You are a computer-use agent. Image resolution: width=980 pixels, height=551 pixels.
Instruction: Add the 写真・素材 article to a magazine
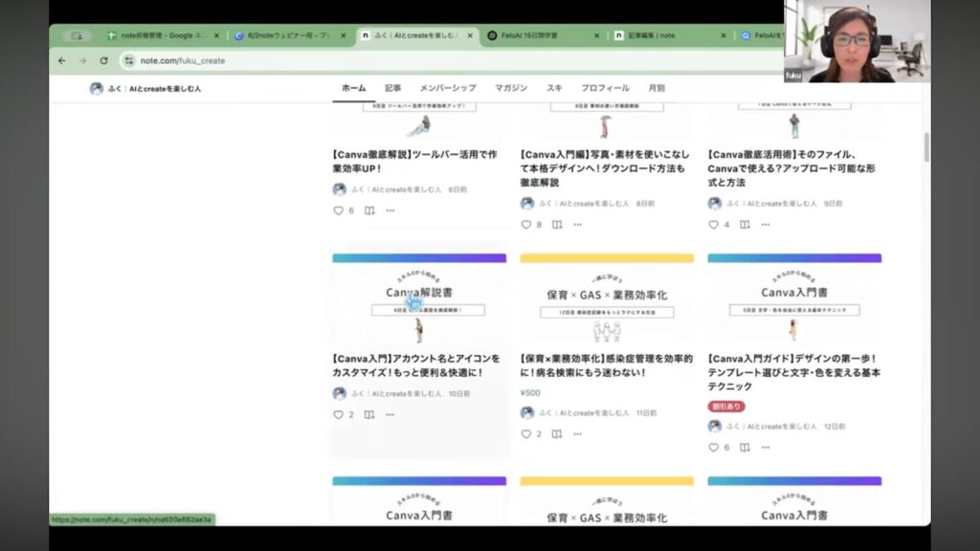pyautogui.click(x=557, y=225)
